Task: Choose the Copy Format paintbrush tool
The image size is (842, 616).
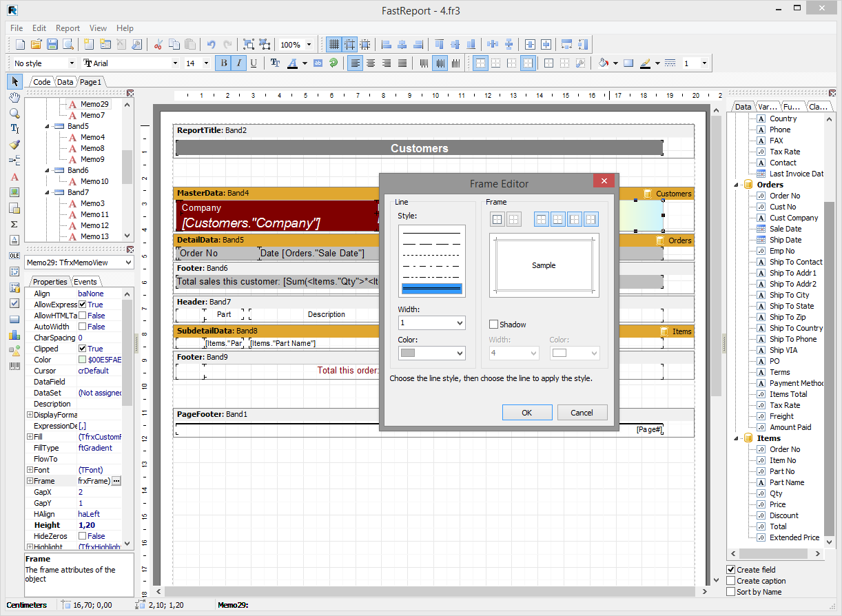Action: click(x=14, y=145)
